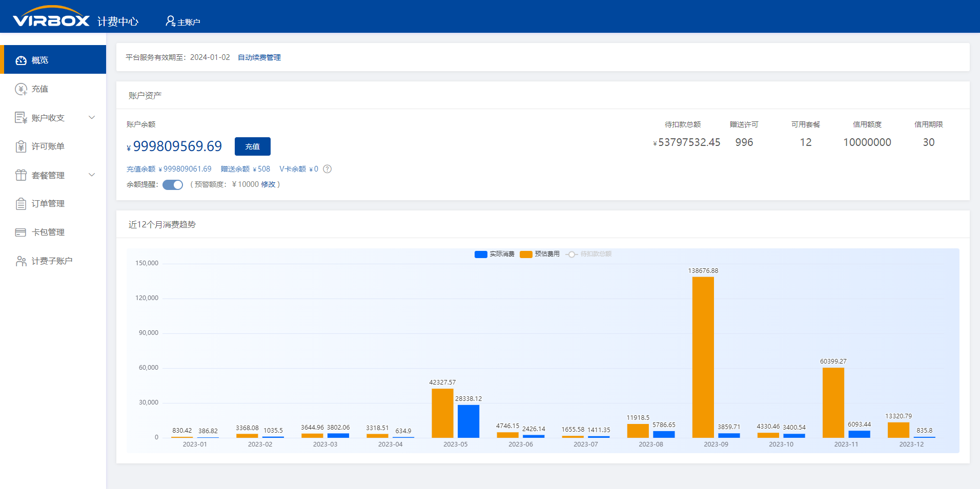
Task: Click the Virbox logo
Action: point(51,16)
